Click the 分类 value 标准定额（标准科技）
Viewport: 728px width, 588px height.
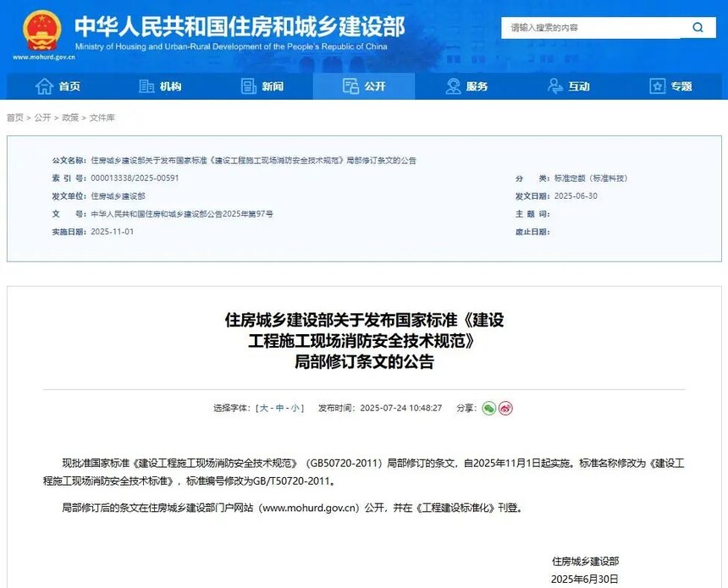[591, 179]
